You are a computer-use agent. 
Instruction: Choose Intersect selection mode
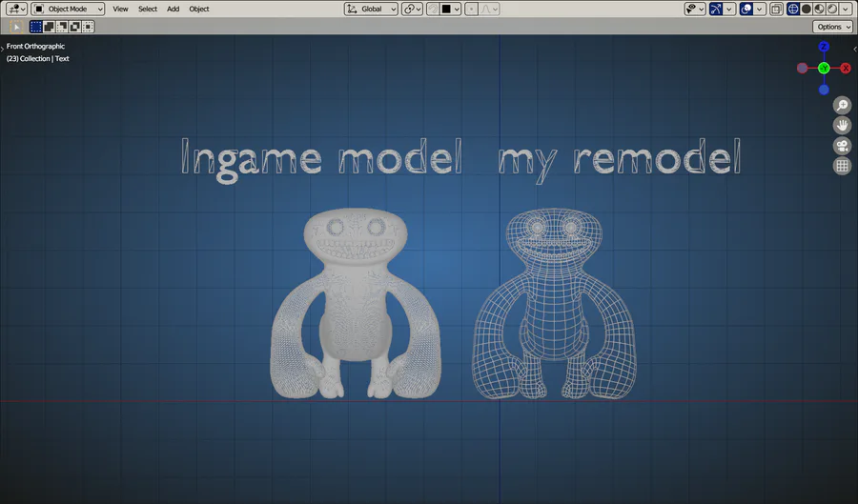[88, 27]
